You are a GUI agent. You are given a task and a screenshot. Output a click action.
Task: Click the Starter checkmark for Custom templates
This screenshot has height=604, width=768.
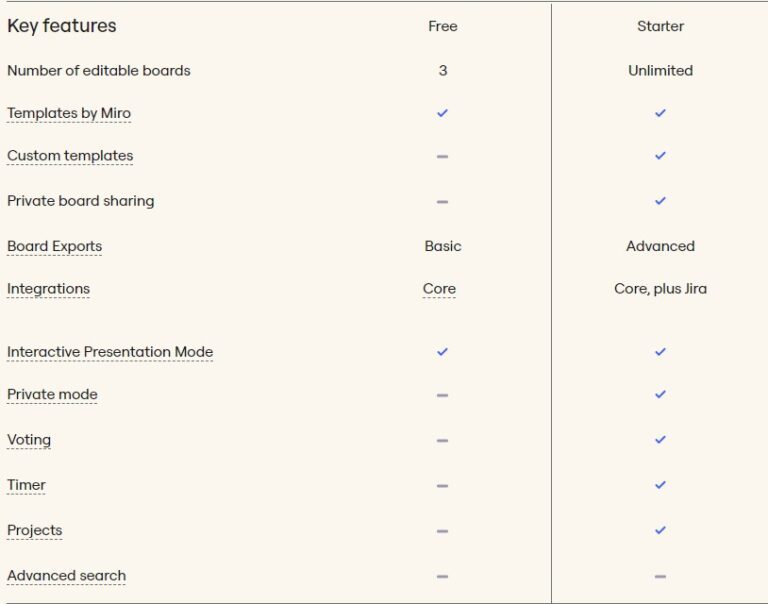660,156
